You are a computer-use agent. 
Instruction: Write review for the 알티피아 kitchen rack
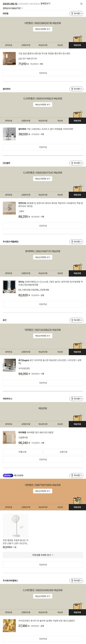point(43,147)
